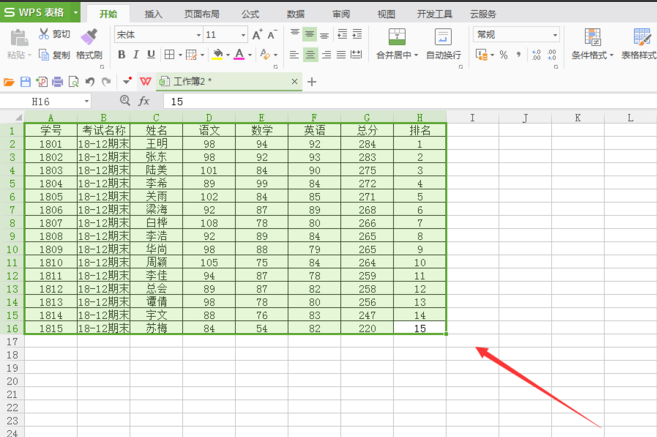Click the Undo arrow icon
Image resolution: width=657 pixels, height=437 pixels.
(90, 81)
